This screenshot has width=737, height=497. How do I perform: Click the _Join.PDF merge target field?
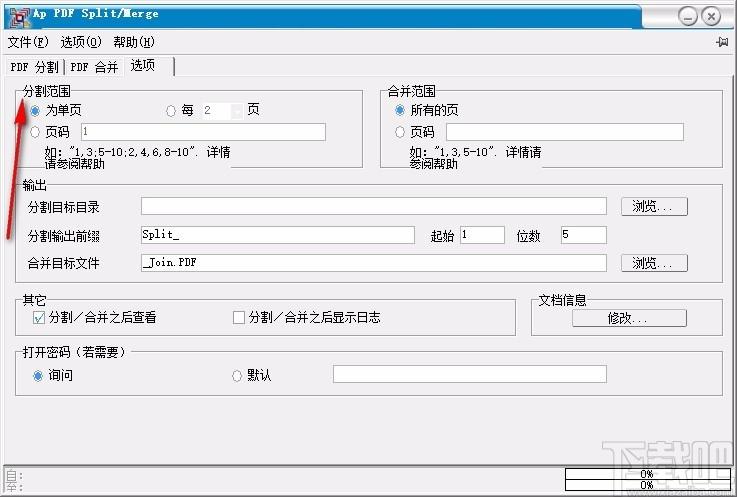(374, 263)
